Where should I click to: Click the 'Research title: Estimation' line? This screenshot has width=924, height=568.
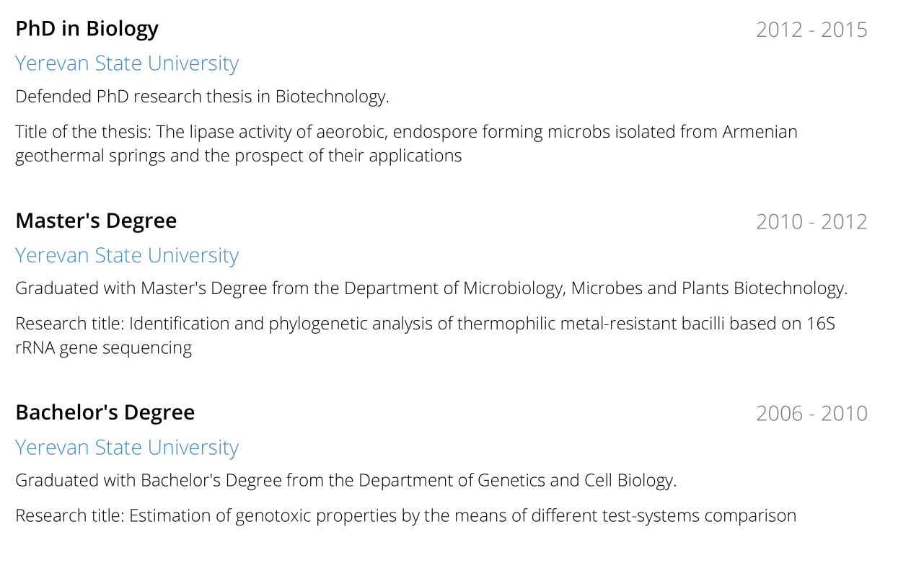pyautogui.click(x=405, y=516)
